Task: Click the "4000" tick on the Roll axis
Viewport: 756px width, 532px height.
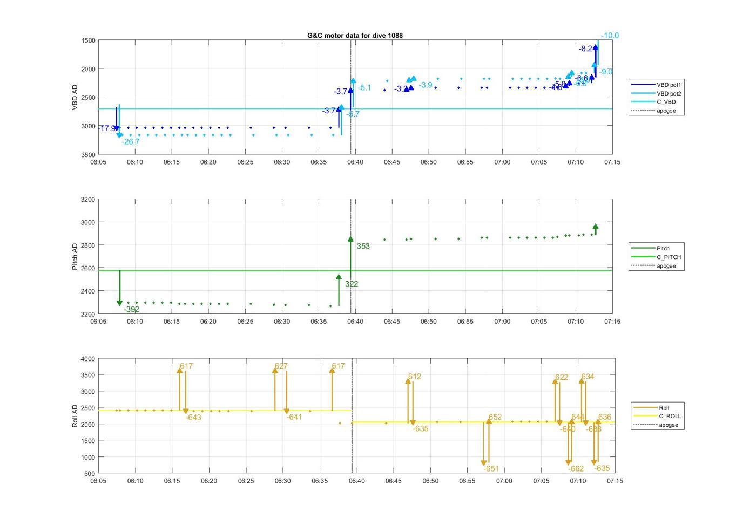Action: coord(87,359)
